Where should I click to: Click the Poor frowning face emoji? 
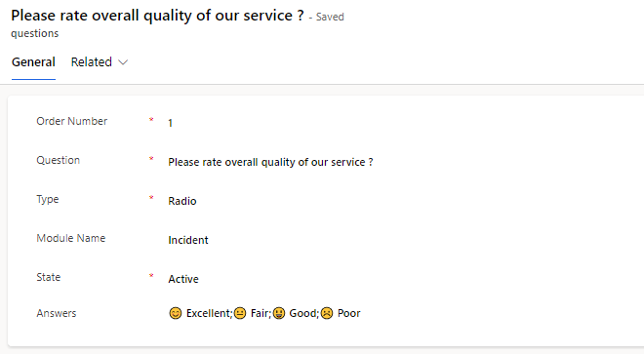pos(327,313)
